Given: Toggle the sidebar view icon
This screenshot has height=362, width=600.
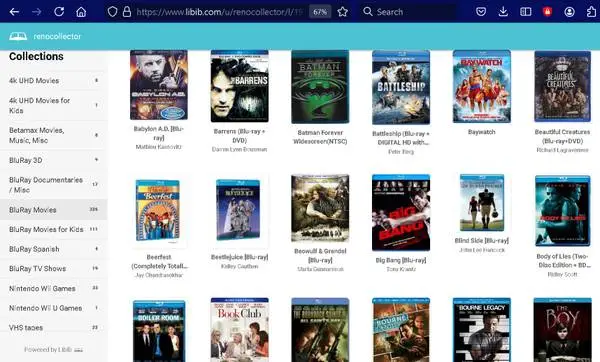Looking at the screenshot, I should pyautogui.click(x=526, y=12).
